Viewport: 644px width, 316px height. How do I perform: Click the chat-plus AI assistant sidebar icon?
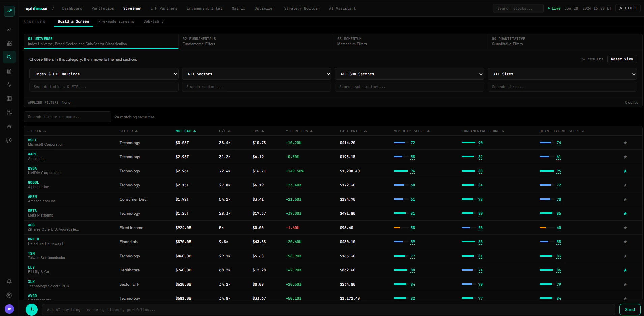tap(9, 140)
